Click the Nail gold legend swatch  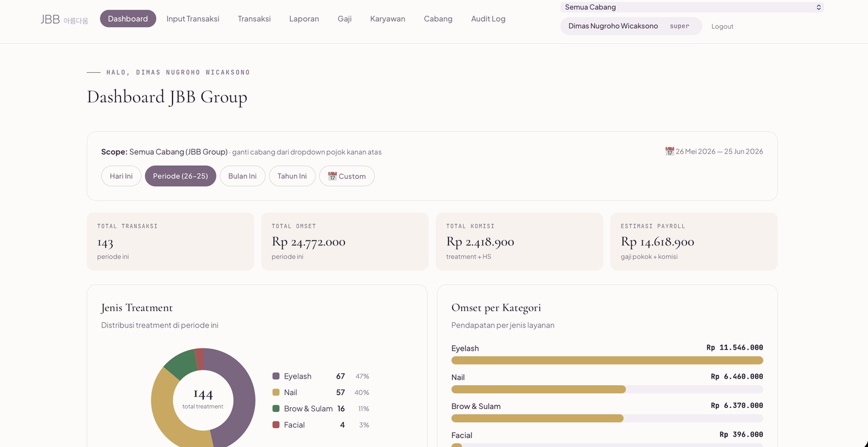(x=276, y=392)
